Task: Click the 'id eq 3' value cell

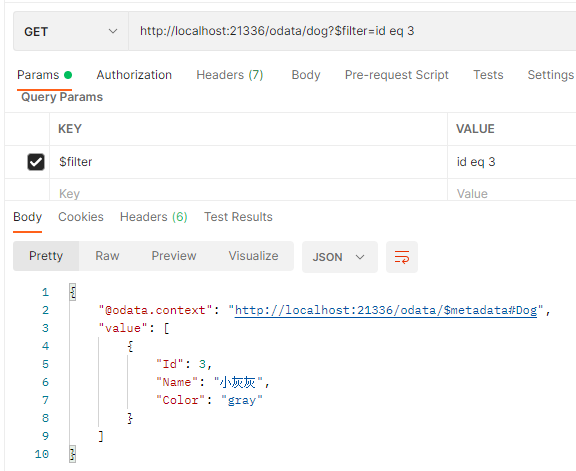Action: click(512, 162)
